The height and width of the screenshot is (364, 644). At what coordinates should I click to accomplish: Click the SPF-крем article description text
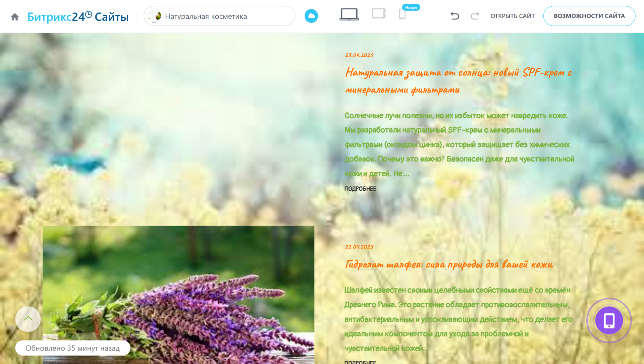tap(460, 144)
